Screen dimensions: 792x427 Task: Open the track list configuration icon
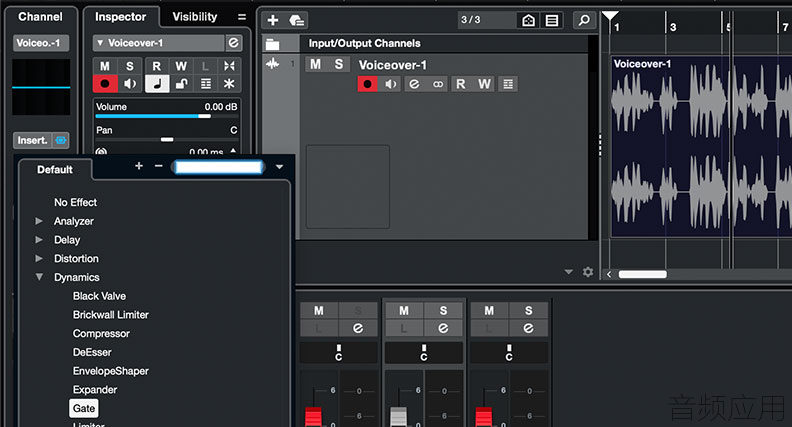(x=552, y=20)
